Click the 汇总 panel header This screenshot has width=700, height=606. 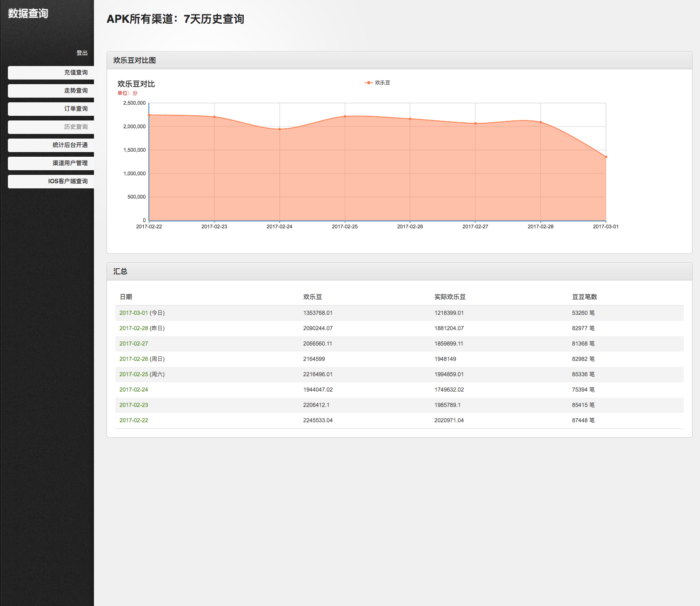click(400, 272)
